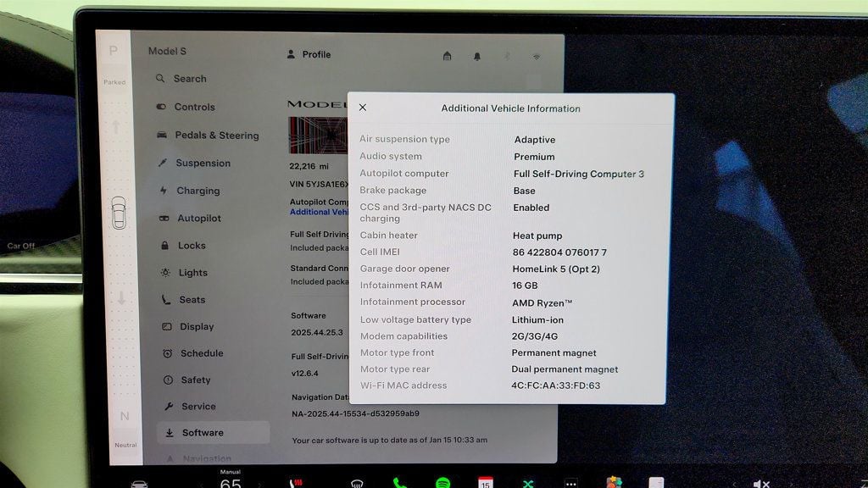Click the Search field in the sidebar
Image resolution: width=868 pixels, height=488 pixels.
click(190, 79)
